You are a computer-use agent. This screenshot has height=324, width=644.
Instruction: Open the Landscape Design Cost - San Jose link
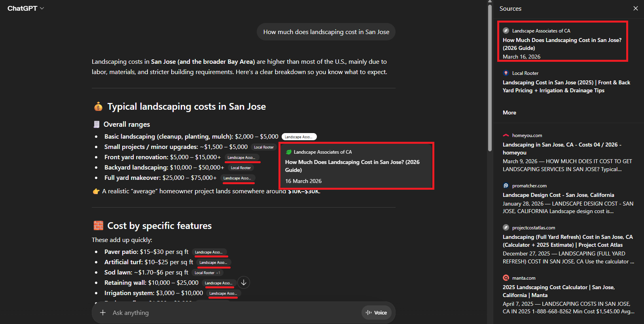(559, 195)
